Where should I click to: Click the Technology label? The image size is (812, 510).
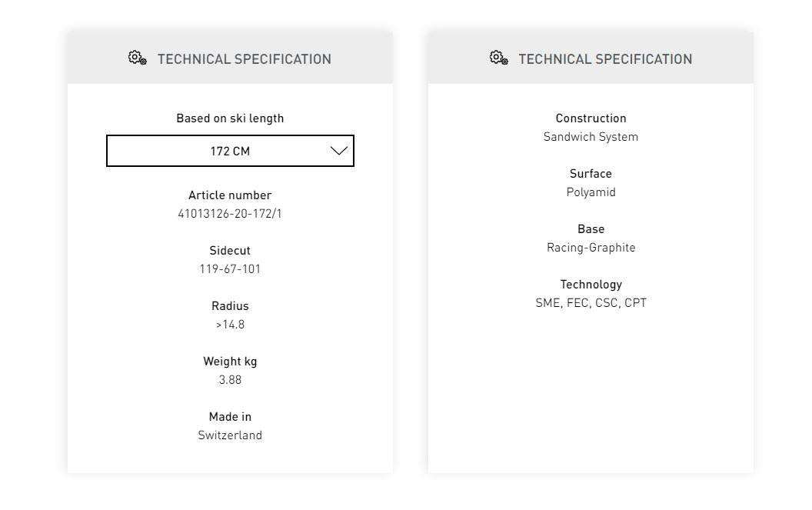tap(591, 285)
